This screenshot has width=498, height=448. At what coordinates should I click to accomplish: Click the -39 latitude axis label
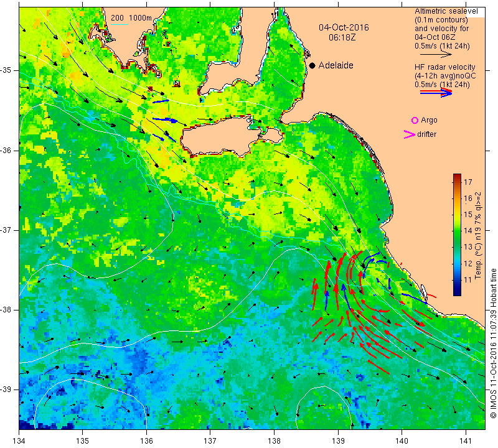click(x=6, y=390)
